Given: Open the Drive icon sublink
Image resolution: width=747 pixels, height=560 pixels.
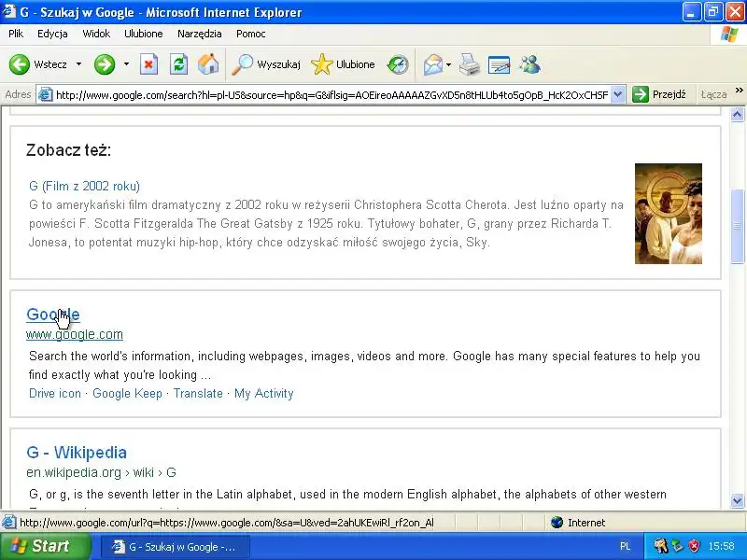Looking at the screenshot, I should 55,393.
